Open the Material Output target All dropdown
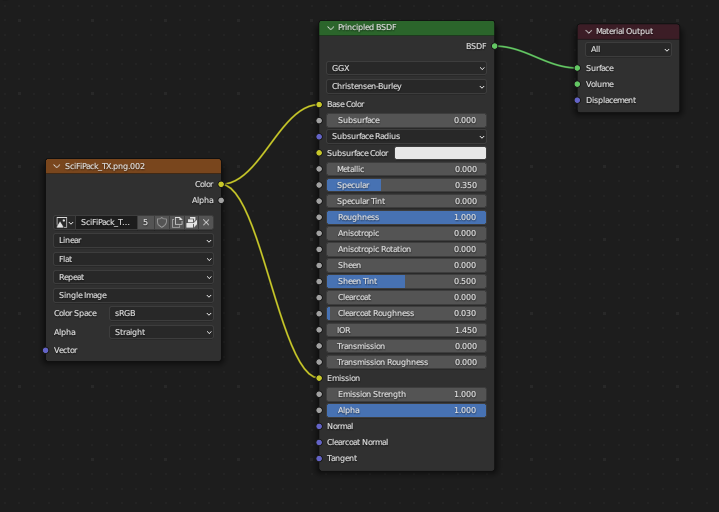Image resolution: width=719 pixels, height=512 pixels. (629, 49)
